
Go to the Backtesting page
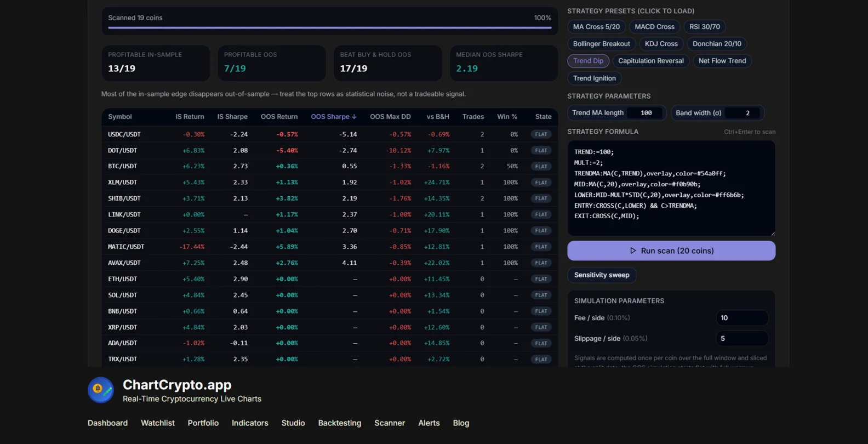tap(340, 423)
